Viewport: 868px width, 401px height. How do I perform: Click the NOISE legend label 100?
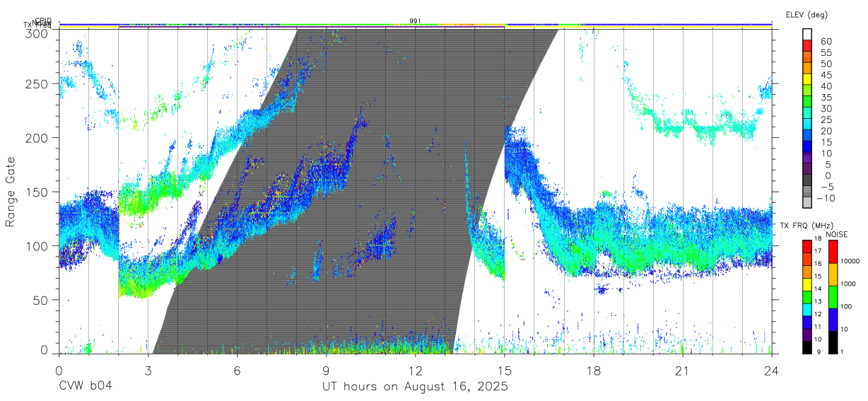(847, 307)
